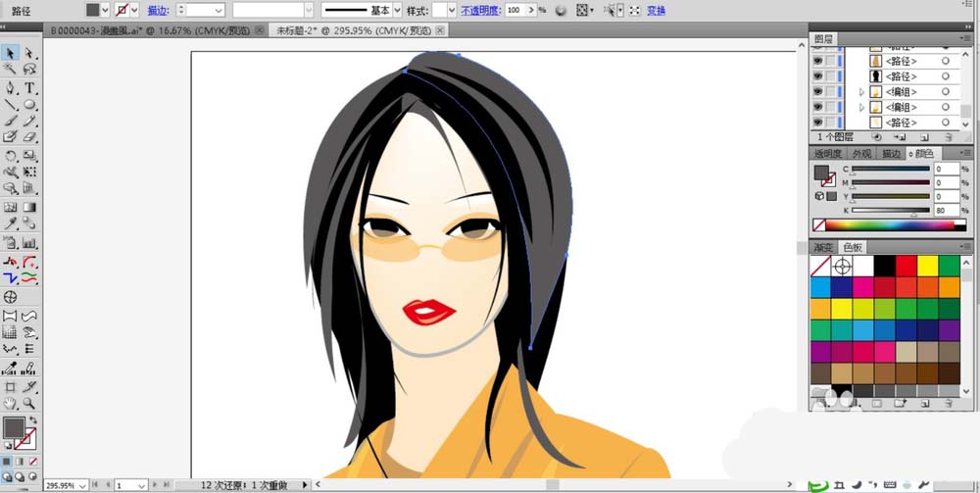This screenshot has height=493, width=980.
Task: Click the K channel slider
Action: click(x=891, y=211)
